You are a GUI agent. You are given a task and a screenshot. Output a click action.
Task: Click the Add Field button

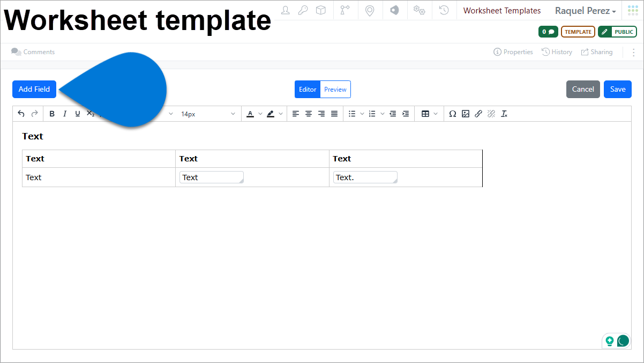pyautogui.click(x=34, y=89)
